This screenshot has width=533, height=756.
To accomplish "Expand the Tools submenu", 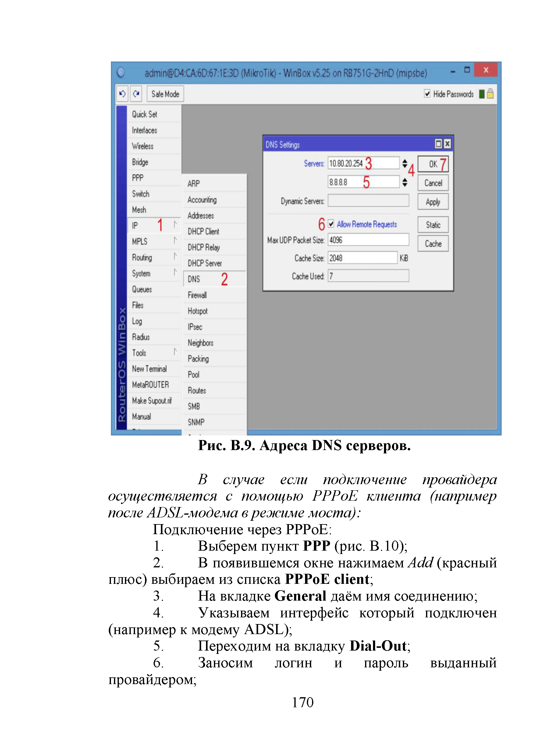I will click(175, 352).
